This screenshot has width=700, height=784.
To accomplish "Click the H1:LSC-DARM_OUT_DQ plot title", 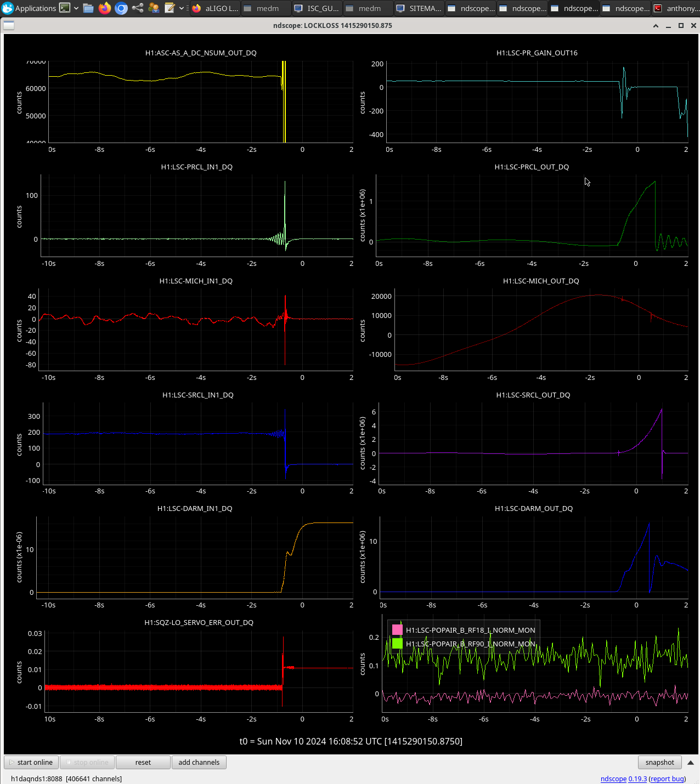I will pyautogui.click(x=534, y=508).
